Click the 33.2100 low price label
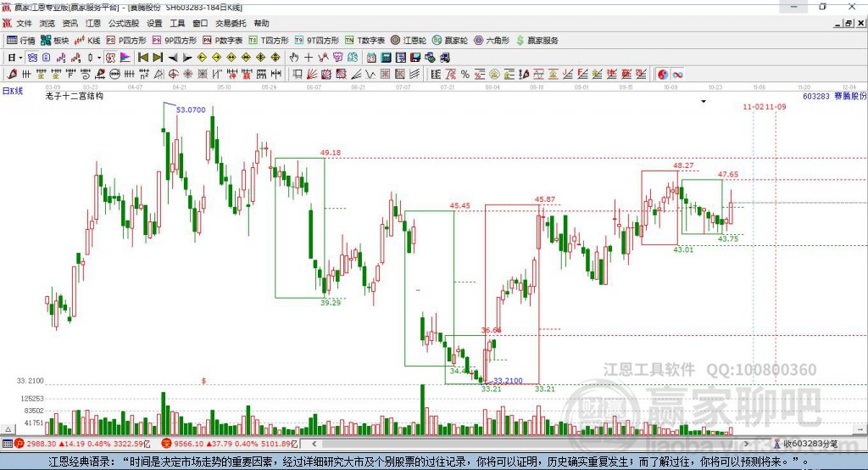This screenshot has width=868, height=470. pos(508,381)
